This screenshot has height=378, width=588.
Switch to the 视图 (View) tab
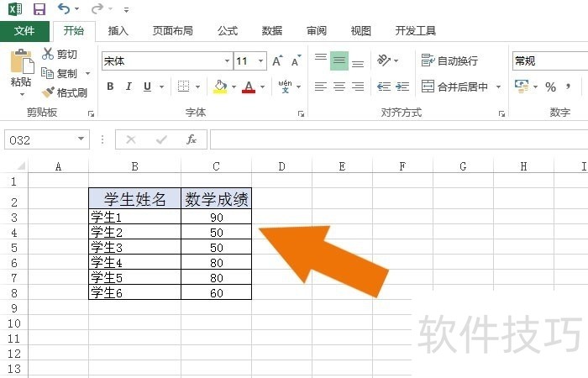click(x=360, y=31)
